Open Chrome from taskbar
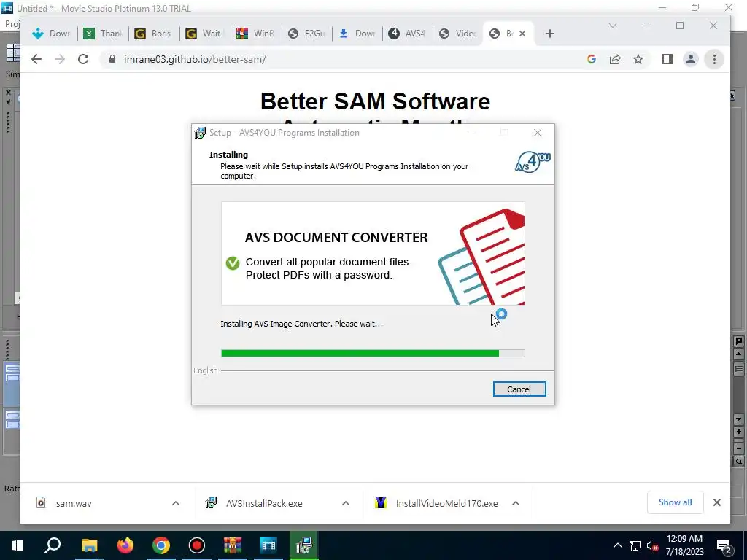 tap(161, 545)
